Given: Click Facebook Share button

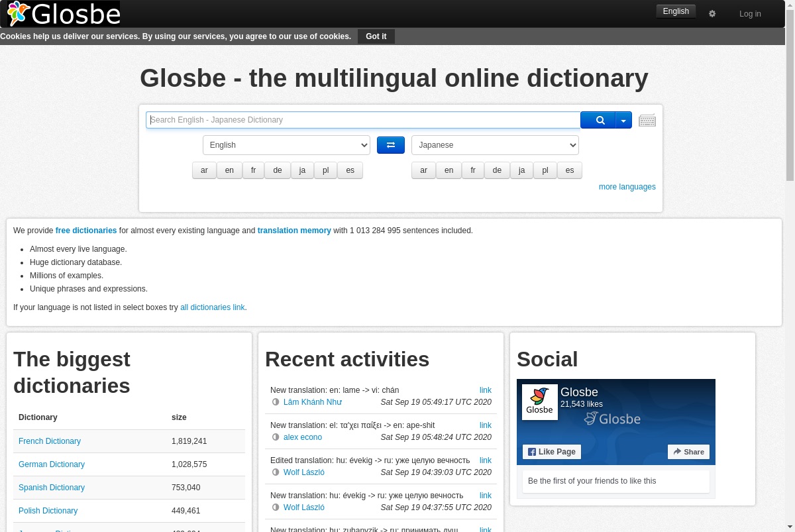Looking at the screenshot, I should pos(688,452).
